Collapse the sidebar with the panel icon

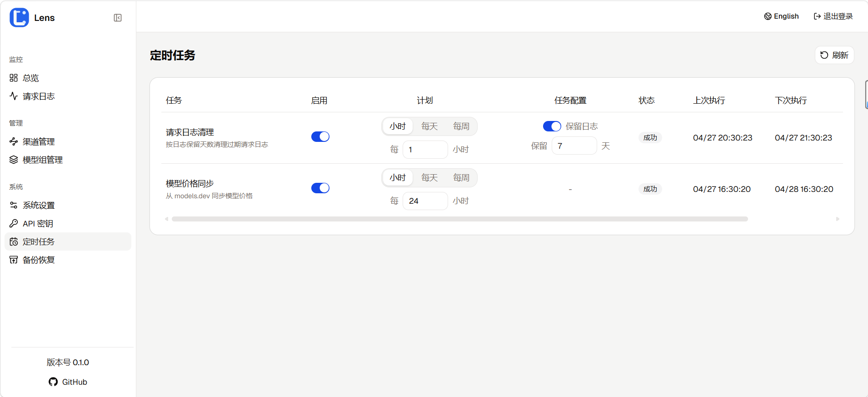(x=118, y=18)
